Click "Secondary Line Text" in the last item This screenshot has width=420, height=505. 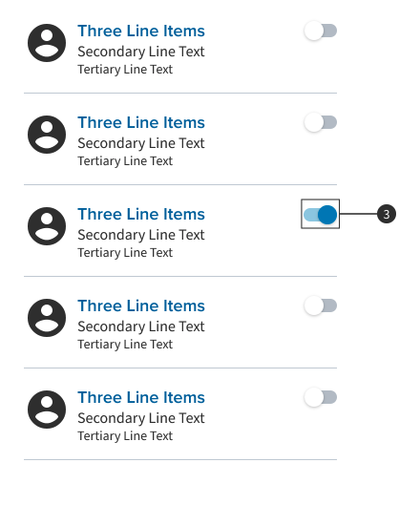(141, 418)
